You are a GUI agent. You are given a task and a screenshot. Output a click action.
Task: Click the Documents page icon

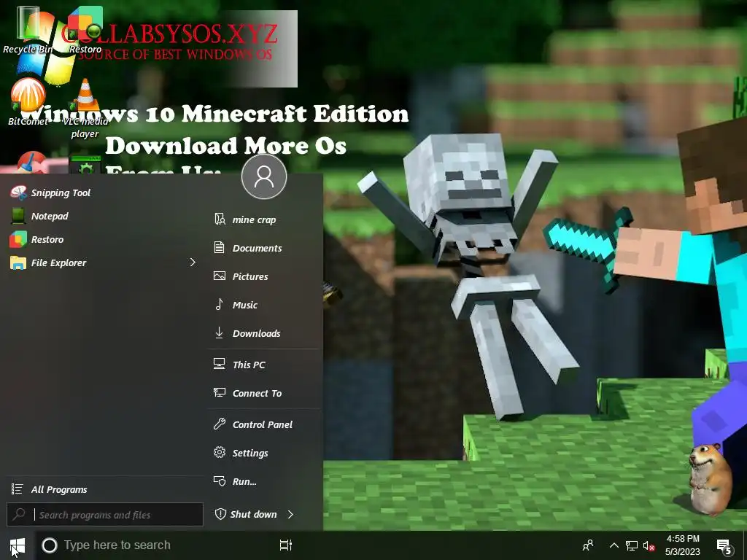219,247
